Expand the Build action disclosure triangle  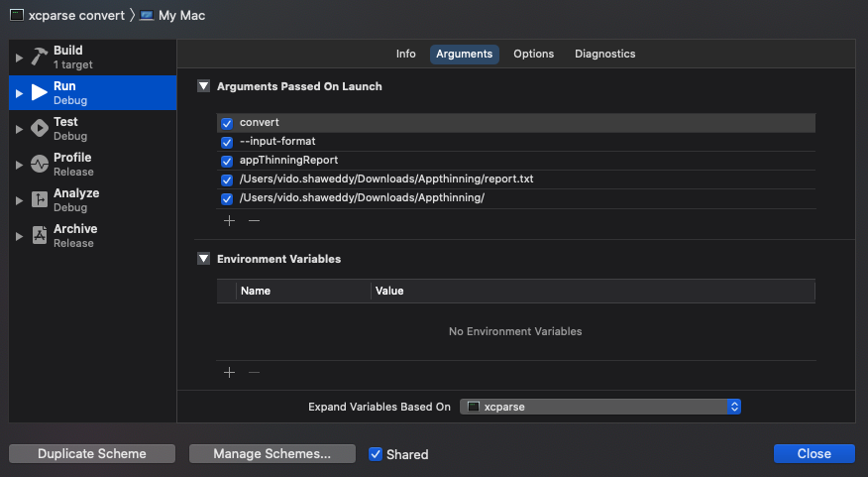pos(20,58)
